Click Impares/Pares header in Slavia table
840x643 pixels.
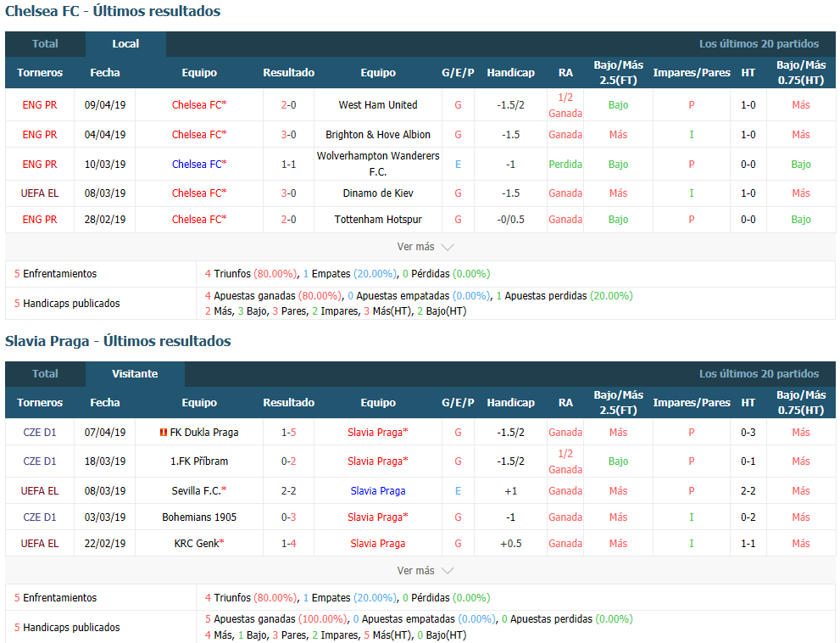691,402
